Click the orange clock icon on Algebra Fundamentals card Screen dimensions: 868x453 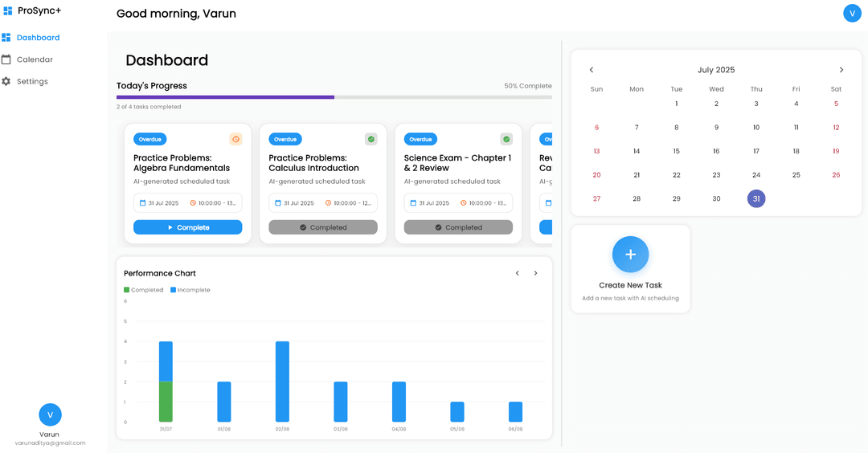[235, 139]
